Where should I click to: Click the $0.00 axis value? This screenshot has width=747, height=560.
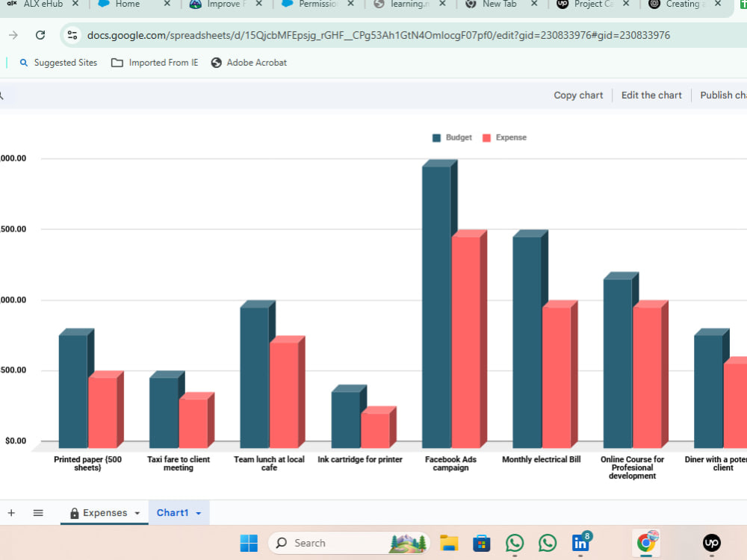[x=16, y=441]
